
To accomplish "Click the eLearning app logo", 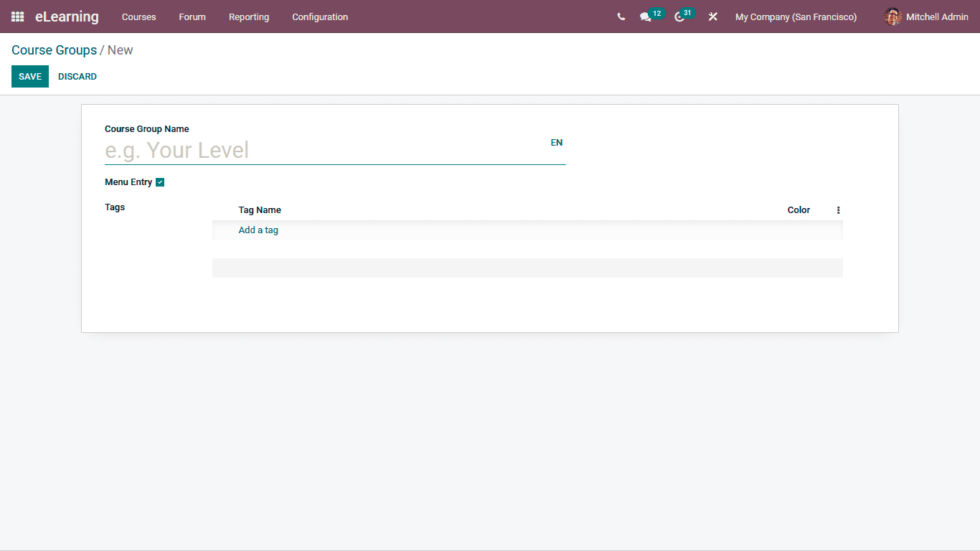I will [x=67, y=17].
